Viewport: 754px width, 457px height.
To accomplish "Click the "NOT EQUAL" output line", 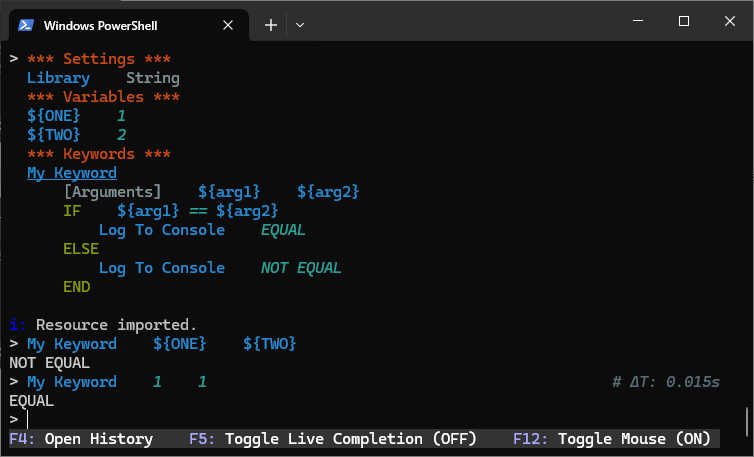I will 50,363.
